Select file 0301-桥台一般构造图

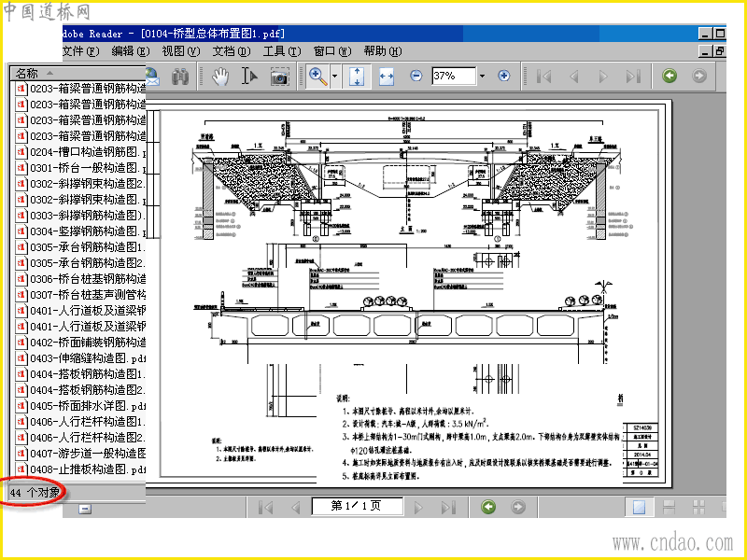point(78,168)
